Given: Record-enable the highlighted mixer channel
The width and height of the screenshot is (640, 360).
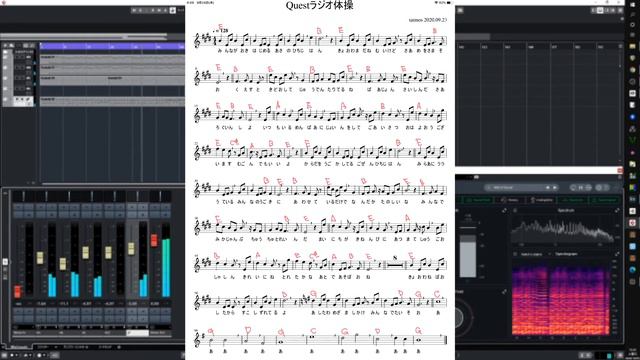Looking at the screenshot, I should tap(132, 319).
